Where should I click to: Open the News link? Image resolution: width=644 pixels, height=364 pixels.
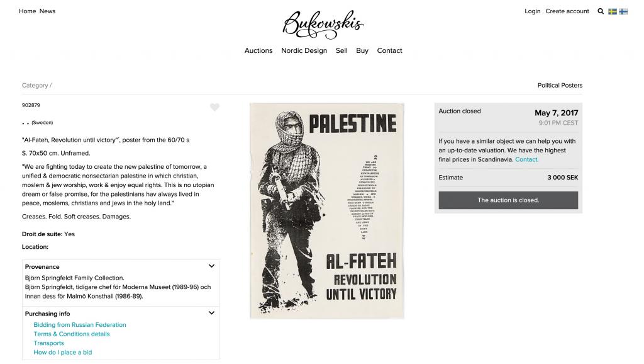pos(47,11)
